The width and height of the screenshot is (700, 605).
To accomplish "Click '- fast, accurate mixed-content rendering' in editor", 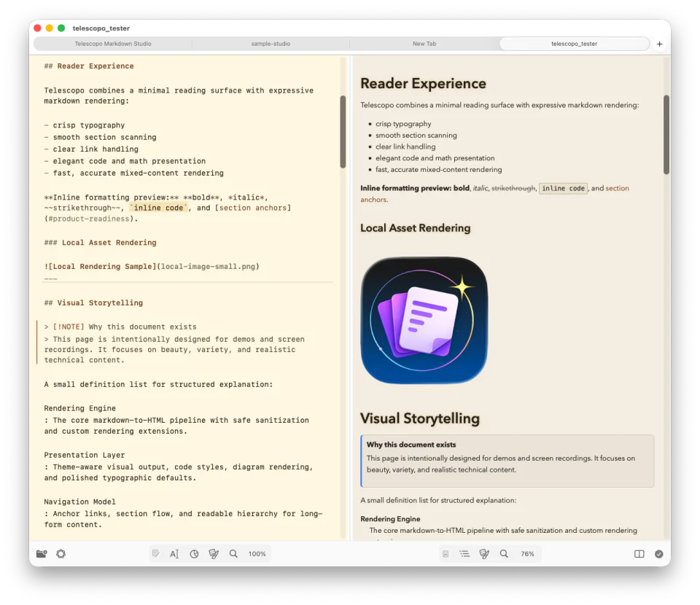I will click(x=134, y=173).
